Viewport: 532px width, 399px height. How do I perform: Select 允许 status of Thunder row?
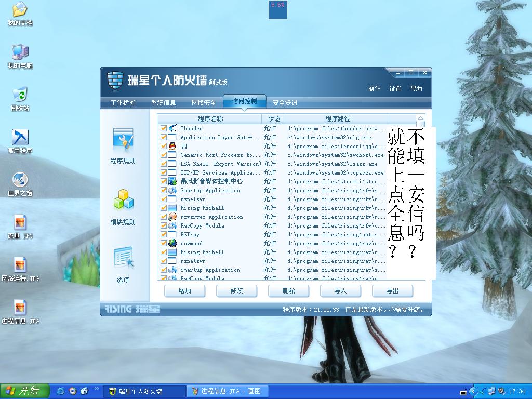(x=270, y=128)
